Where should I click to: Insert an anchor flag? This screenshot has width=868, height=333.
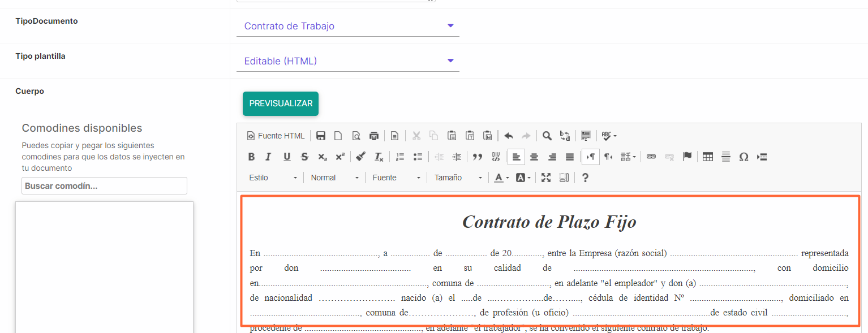pos(687,157)
